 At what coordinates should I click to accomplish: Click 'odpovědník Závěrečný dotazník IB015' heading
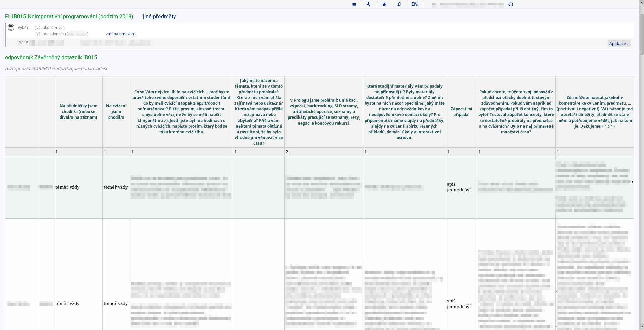click(x=51, y=58)
